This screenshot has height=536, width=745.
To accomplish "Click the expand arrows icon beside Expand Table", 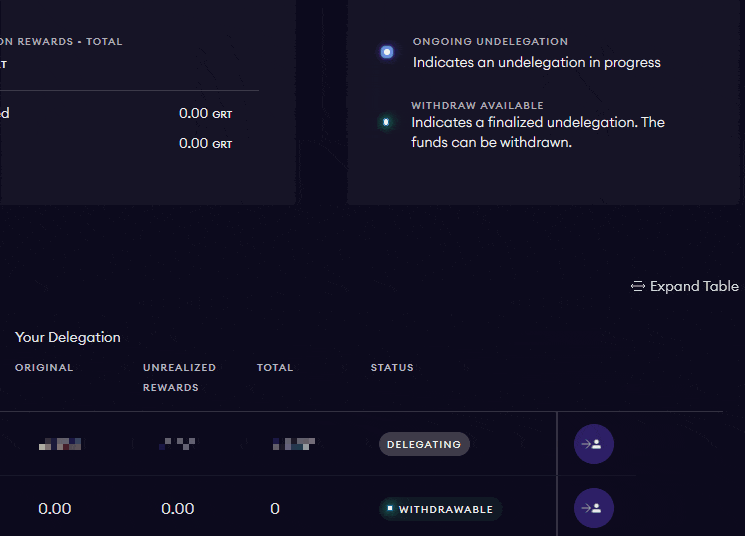I will [x=638, y=286].
